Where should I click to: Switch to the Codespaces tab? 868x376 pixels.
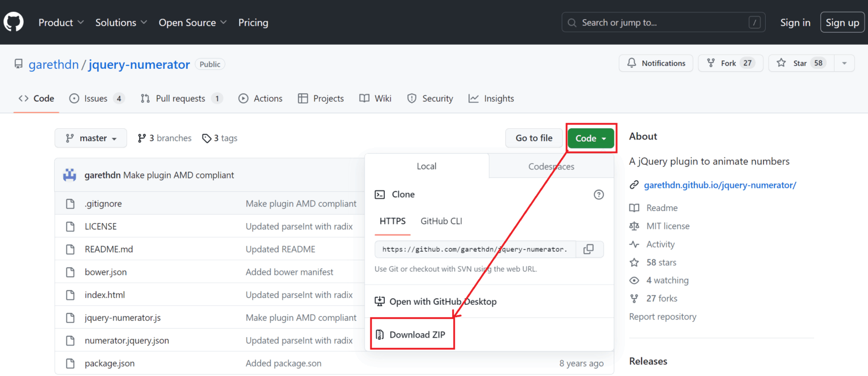(550, 166)
